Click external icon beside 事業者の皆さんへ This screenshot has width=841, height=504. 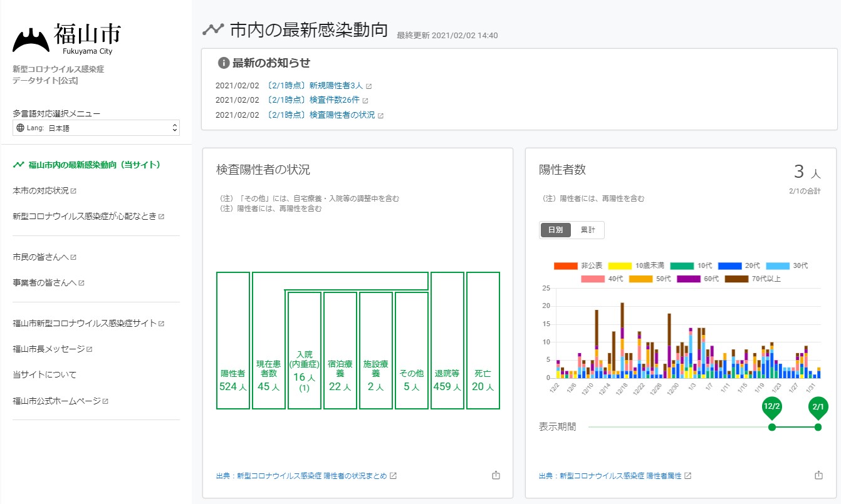[81, 282]
